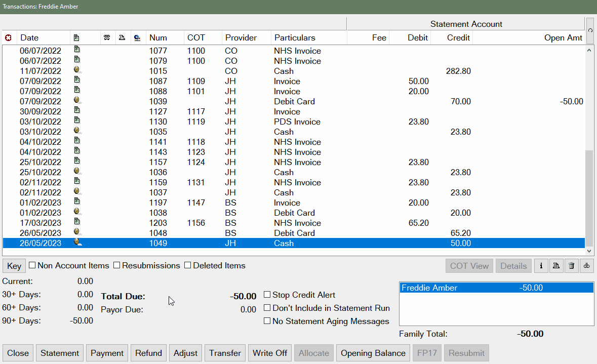Select PDS Invoice row 1130

pos(294,122)
